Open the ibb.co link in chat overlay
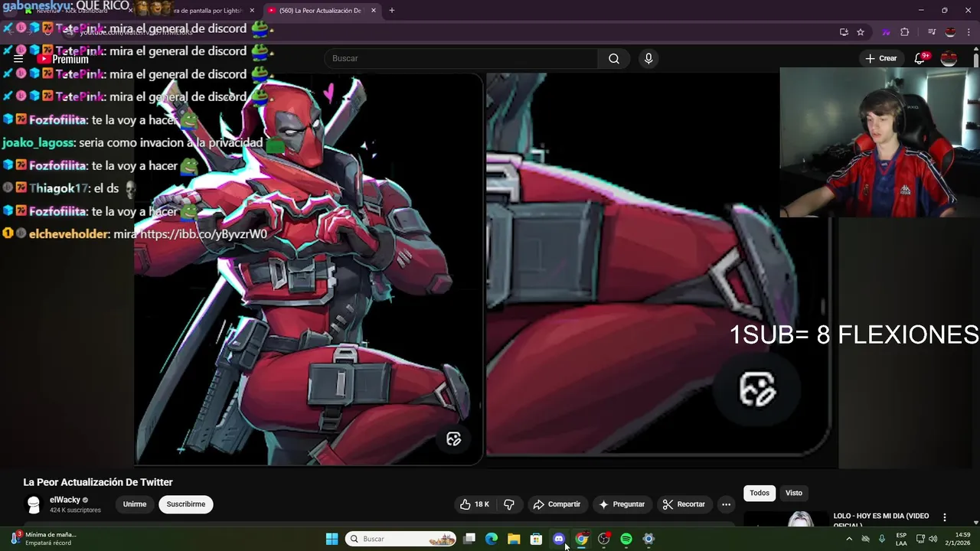 tap(203, 234)
